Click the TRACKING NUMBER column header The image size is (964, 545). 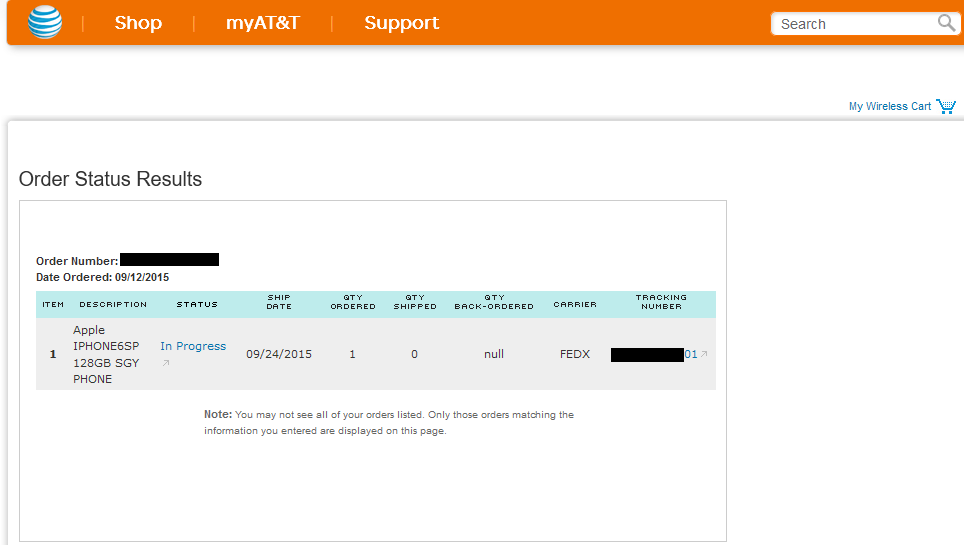[662, 302]
